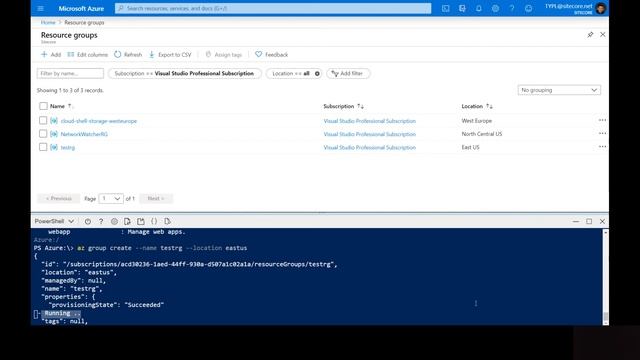Open Cloud Shell from the top bar
Viewport: 640px width, 360px height.
point(445,8)
